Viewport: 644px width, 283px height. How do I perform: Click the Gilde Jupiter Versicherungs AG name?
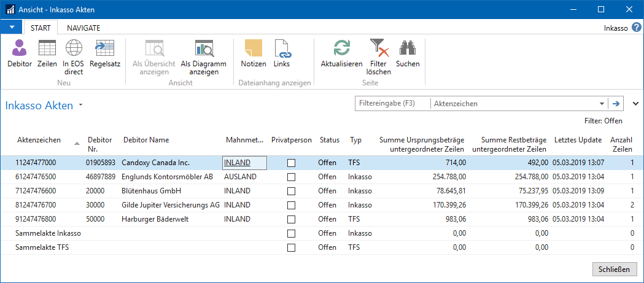171,205
